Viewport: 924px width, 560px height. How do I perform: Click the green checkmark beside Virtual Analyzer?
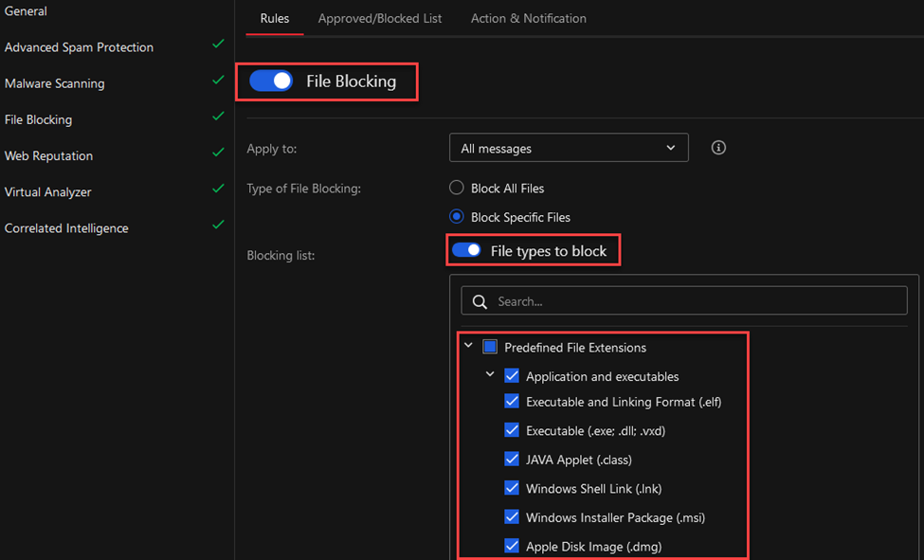[218, 188]
